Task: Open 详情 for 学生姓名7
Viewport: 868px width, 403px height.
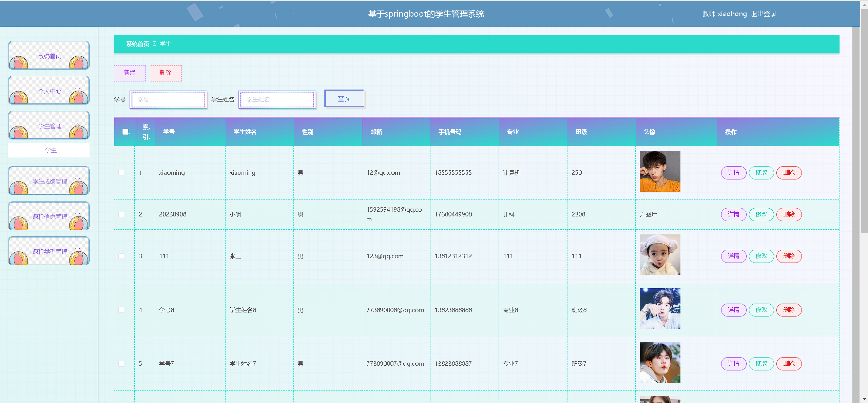Action: point(734,364)
